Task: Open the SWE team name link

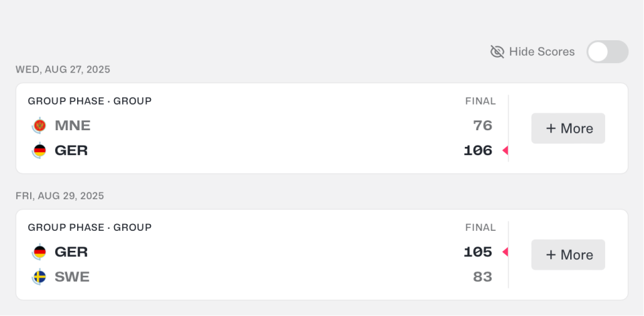Action: point(72,277)
